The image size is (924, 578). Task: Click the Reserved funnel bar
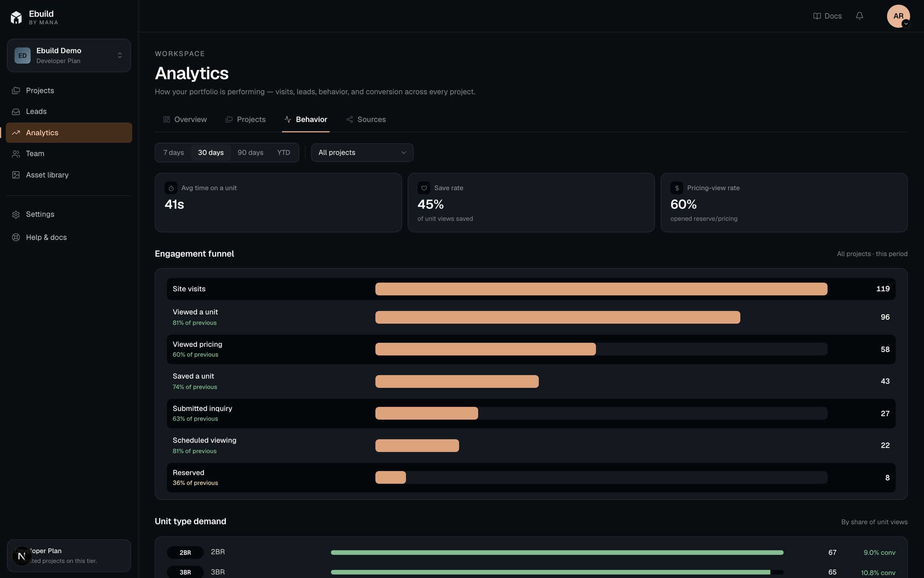[x=391, y=478]
